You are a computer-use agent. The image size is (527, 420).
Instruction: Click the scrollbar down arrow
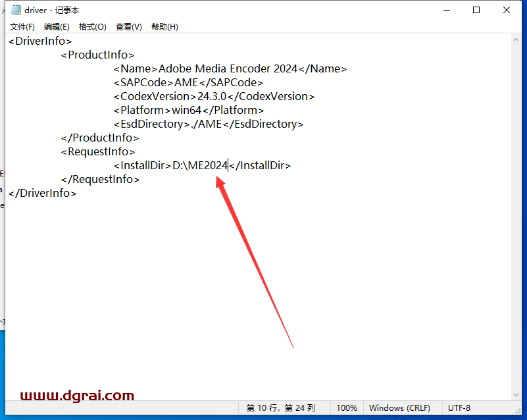516,395
